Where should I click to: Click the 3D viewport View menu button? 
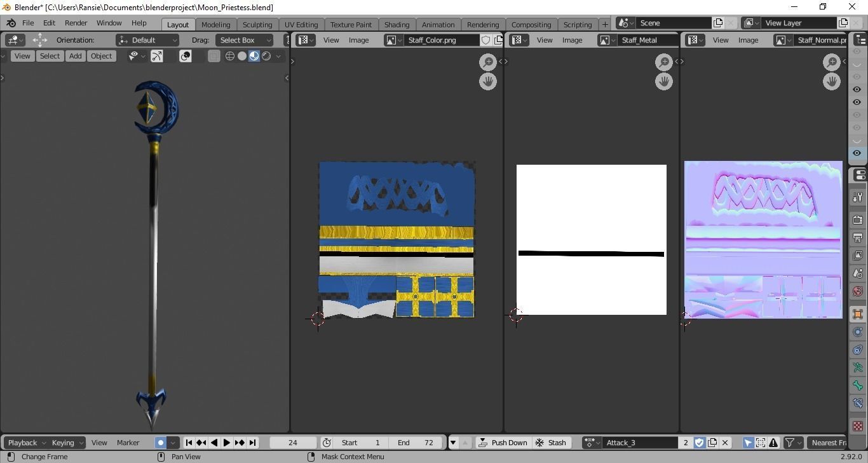(22, 56)
